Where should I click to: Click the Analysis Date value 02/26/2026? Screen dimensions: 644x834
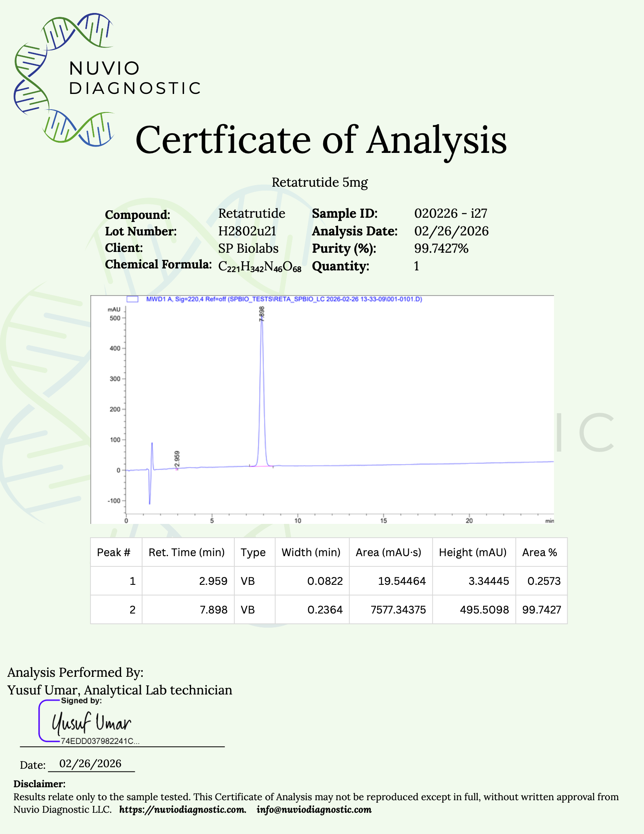(x=451, y=231)
